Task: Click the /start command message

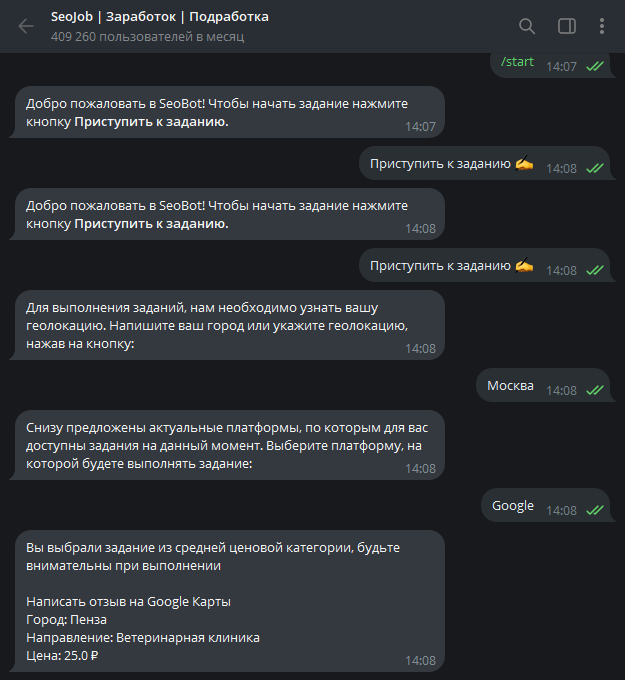Action: pyautogui.click(x=518, y=62)
